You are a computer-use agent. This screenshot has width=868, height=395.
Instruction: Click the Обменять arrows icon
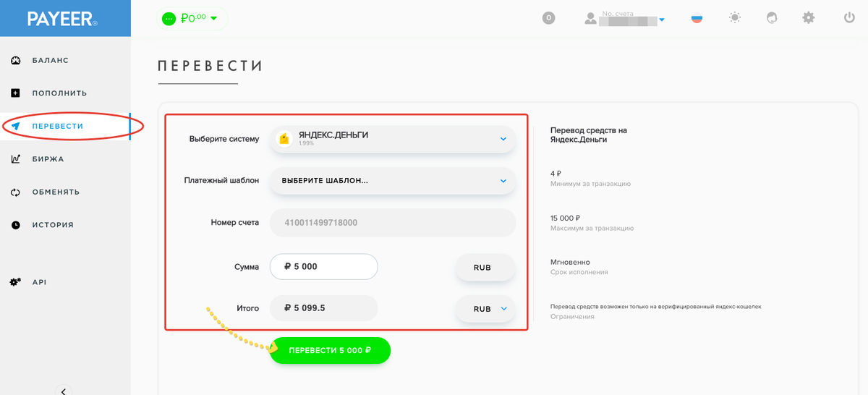coord(15,192)
